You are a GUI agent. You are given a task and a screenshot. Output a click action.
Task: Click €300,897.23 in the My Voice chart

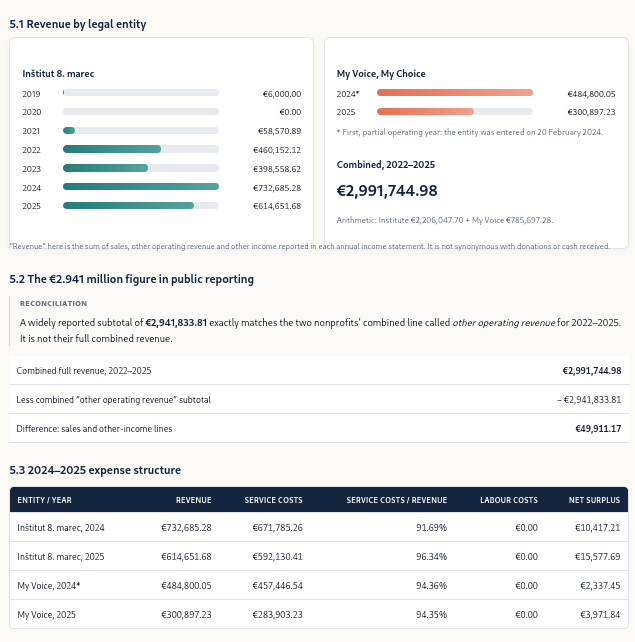click(591, 112)
